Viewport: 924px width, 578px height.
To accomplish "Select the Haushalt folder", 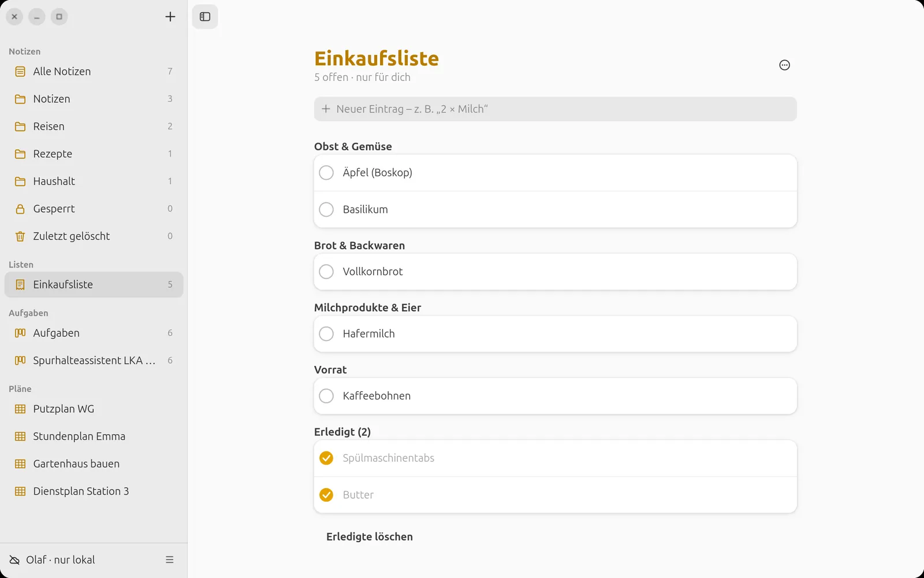I will [94, 181].
